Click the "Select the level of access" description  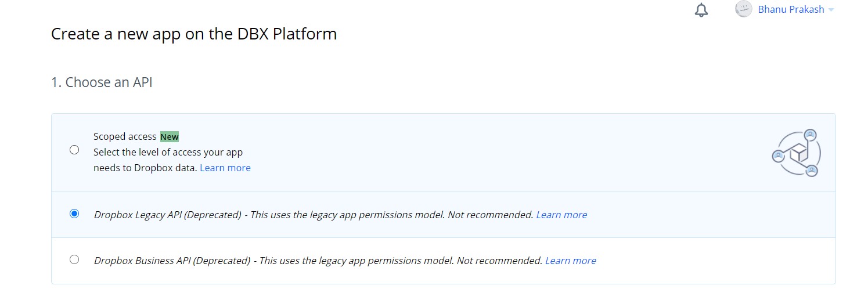pos(168,153)
